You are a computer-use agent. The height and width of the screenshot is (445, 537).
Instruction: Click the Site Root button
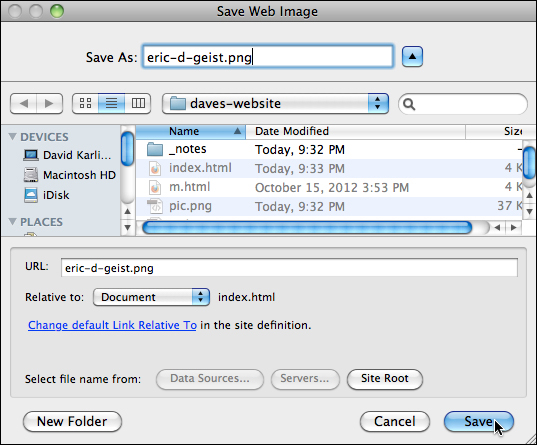point(385,379)
